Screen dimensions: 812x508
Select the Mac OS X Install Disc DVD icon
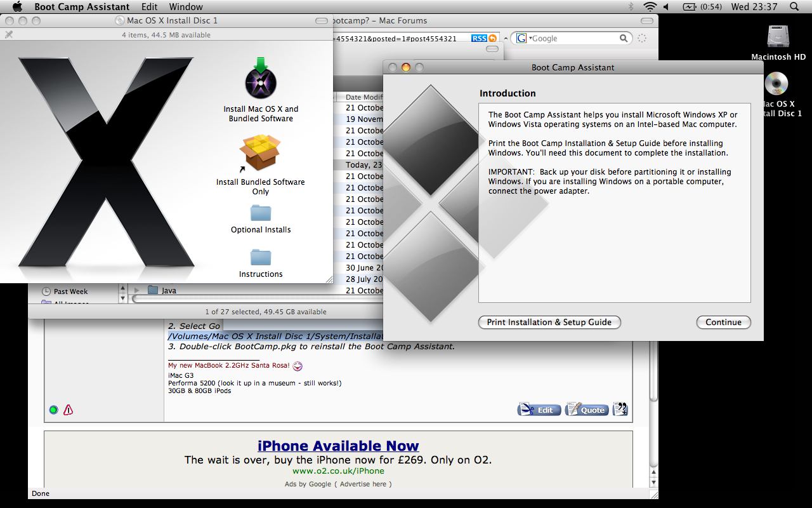(x=776, y=84)
